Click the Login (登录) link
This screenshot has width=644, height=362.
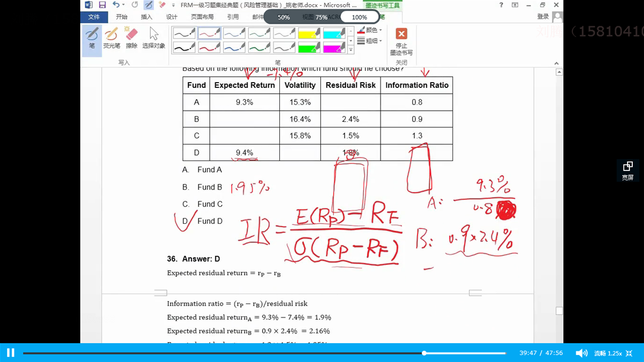coord(543,17)
